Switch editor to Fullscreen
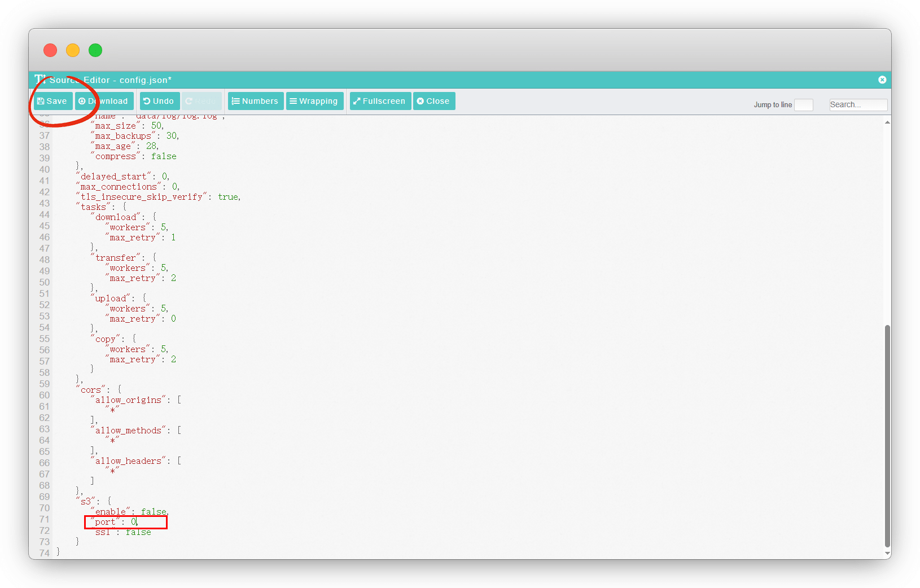920x588 pixels. (x=380, y=101)
